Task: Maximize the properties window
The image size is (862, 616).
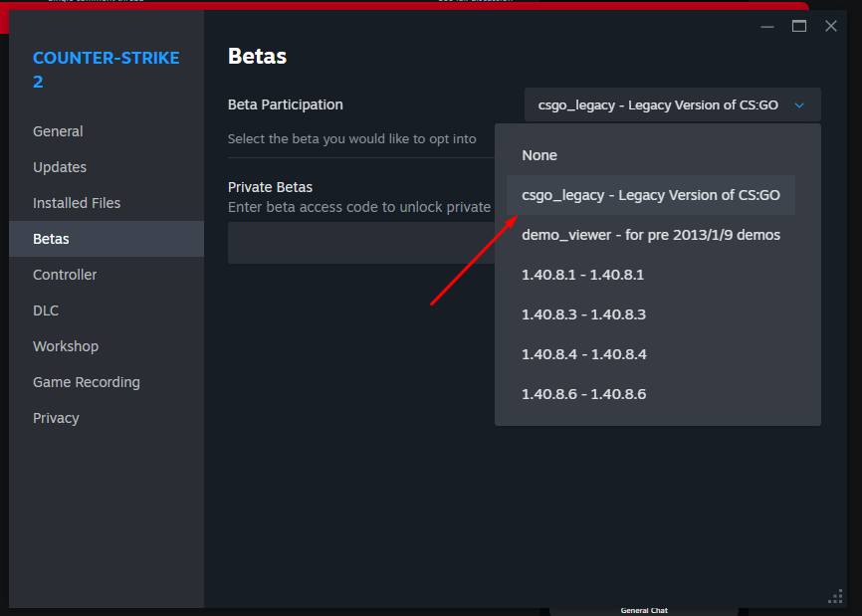Action: click(x=799, y=26)
